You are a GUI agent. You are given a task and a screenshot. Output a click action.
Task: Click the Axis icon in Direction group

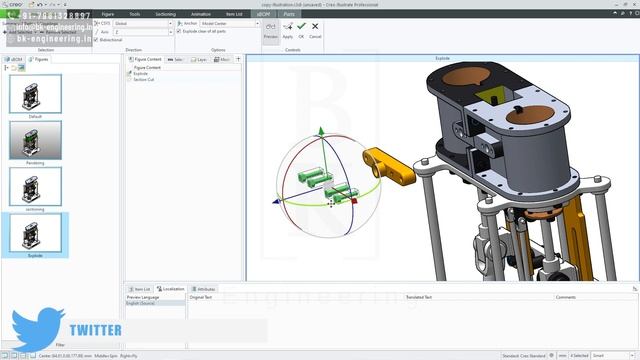click(x=97, y=32)
